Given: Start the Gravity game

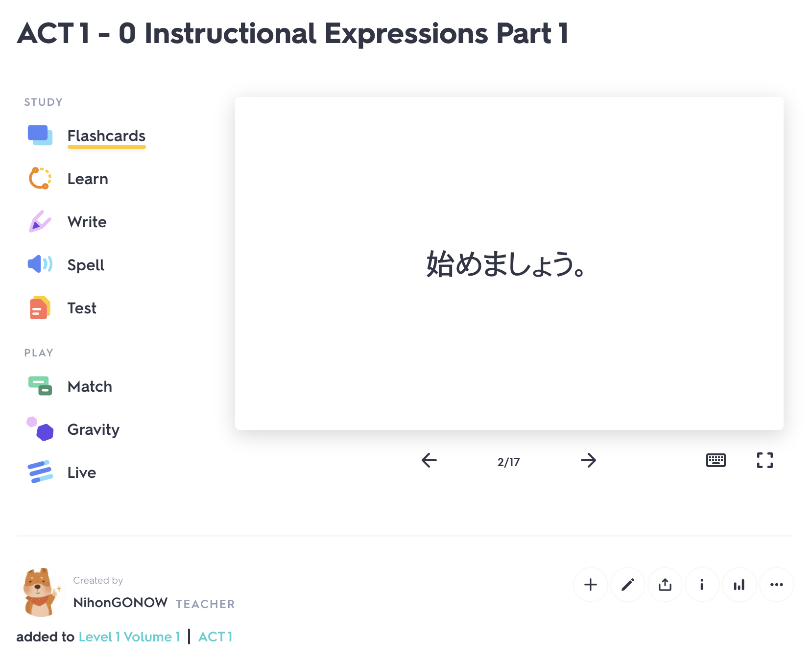Looking at the screenshot, I should [93, 429].
